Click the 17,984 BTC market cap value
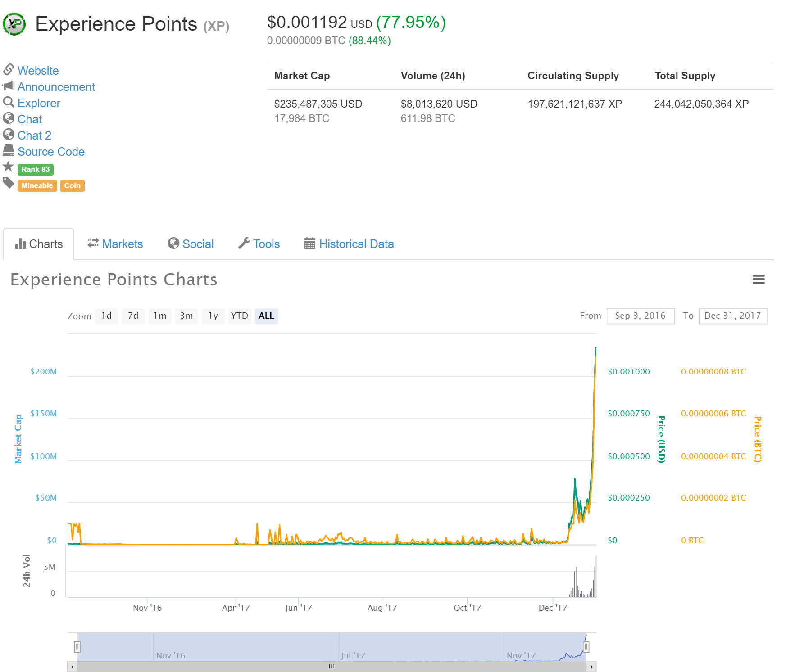 tap(302, 118)
